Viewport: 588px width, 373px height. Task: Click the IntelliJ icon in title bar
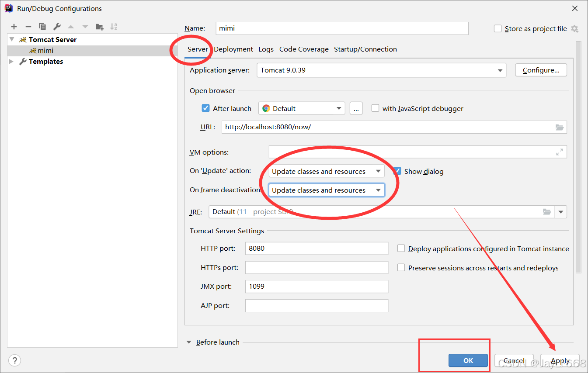(x=9, y=8)
